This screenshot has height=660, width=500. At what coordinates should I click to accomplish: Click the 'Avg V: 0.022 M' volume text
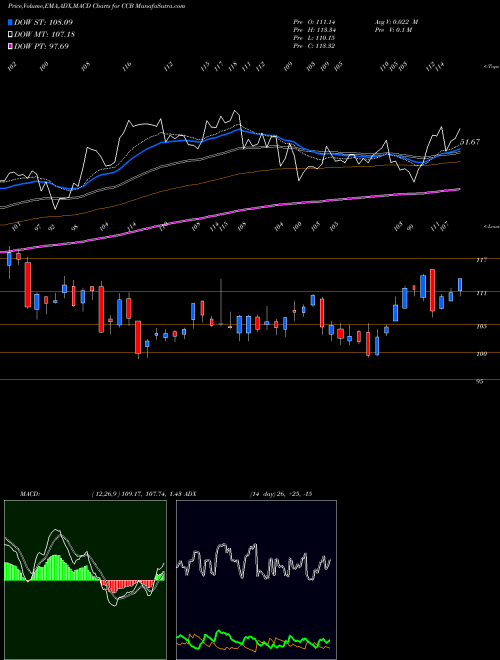pos(396,22)
